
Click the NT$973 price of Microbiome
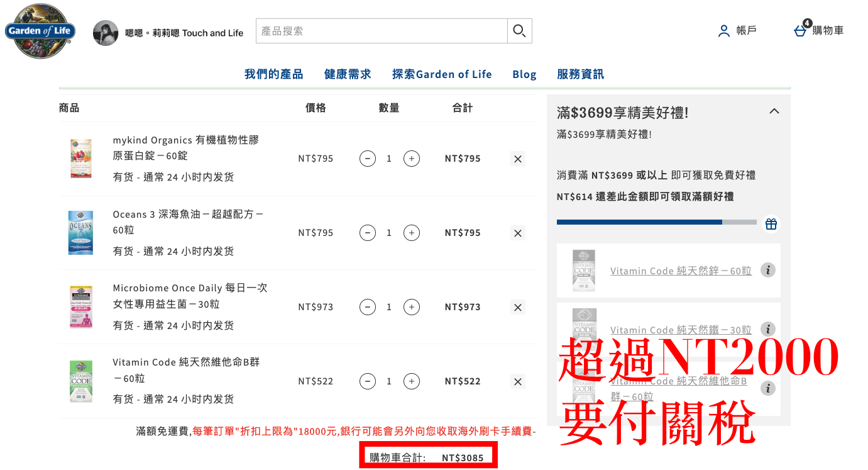316,307
